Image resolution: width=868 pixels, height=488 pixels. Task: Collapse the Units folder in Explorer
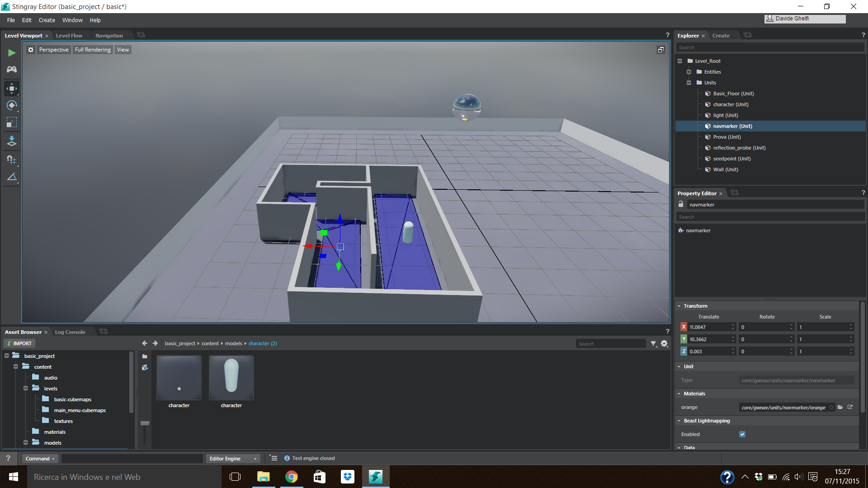[689, 83]
